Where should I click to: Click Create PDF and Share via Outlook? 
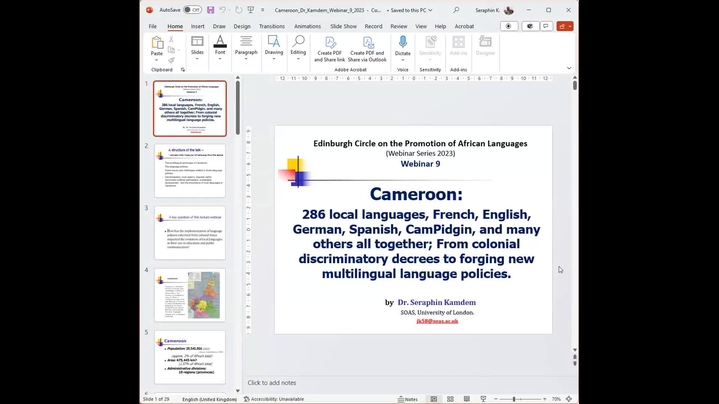click(x=368, y=49)
